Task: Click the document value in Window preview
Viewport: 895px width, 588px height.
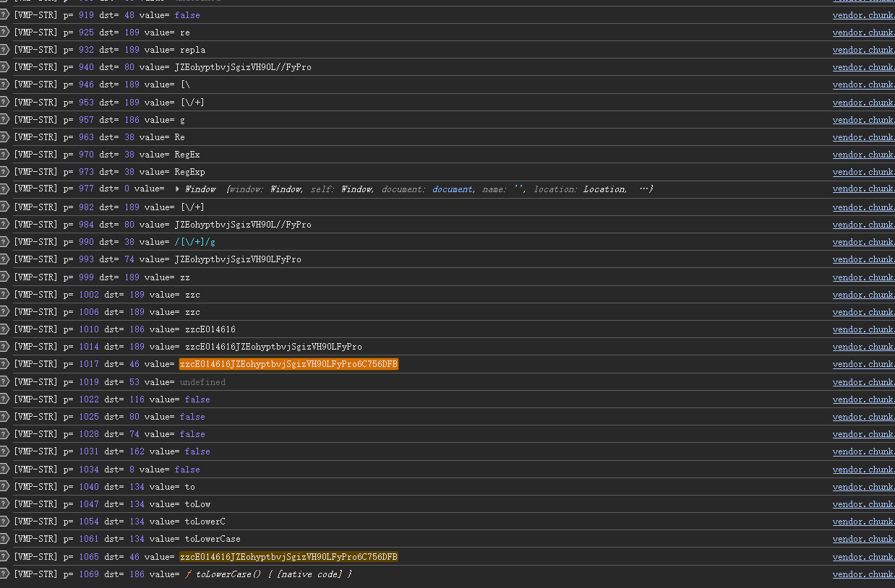Action: (452, 189)
